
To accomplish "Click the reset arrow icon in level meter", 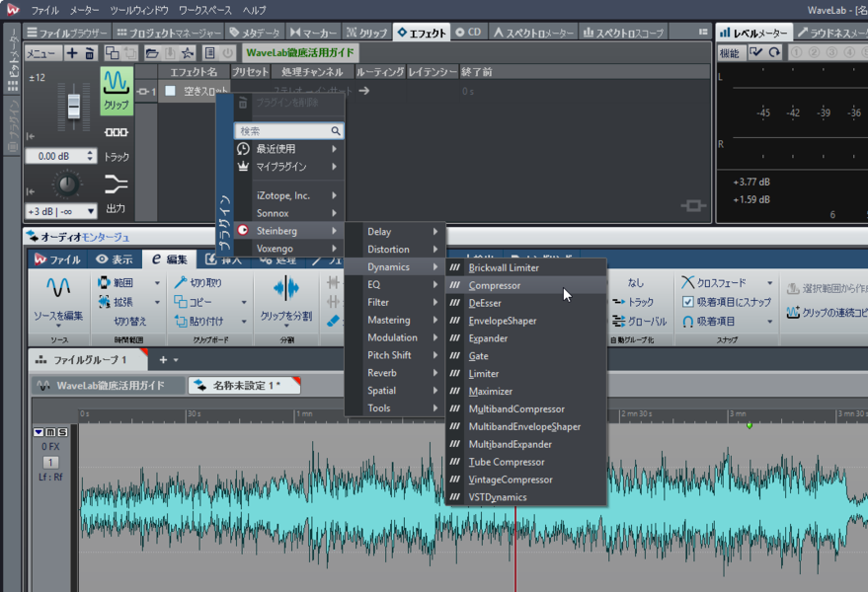I will 774,52.
